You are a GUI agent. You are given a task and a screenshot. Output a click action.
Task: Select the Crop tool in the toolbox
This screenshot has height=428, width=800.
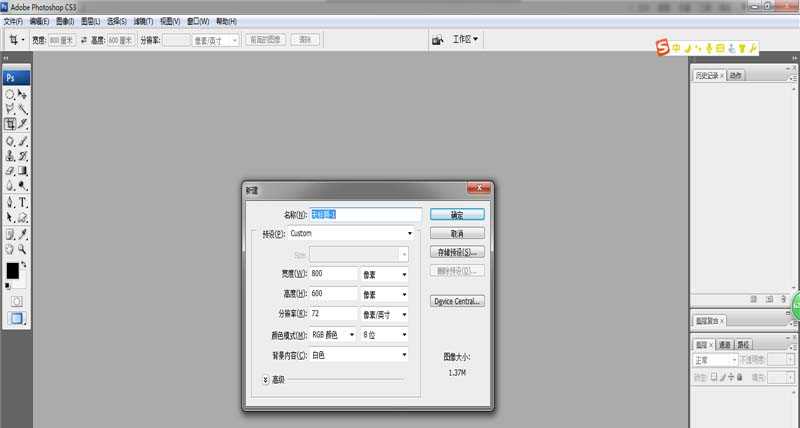coord(10,124)
